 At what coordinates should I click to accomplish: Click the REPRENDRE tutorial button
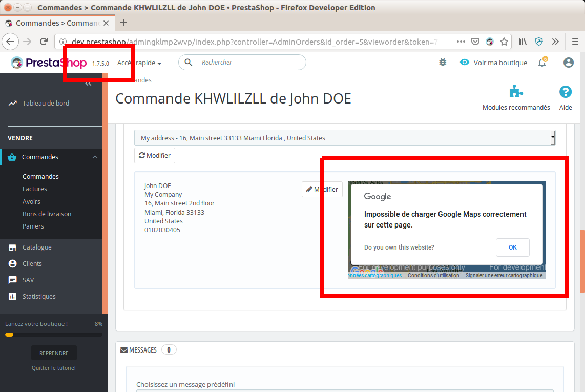(54, 353)
